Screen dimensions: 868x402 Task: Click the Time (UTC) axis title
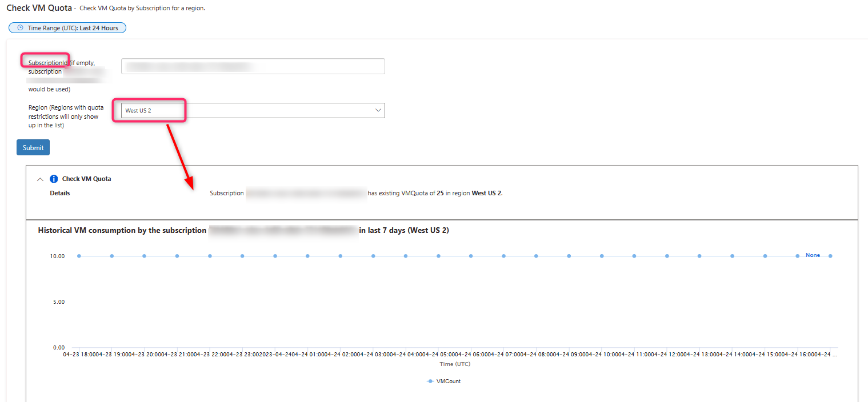coord(455,364)
